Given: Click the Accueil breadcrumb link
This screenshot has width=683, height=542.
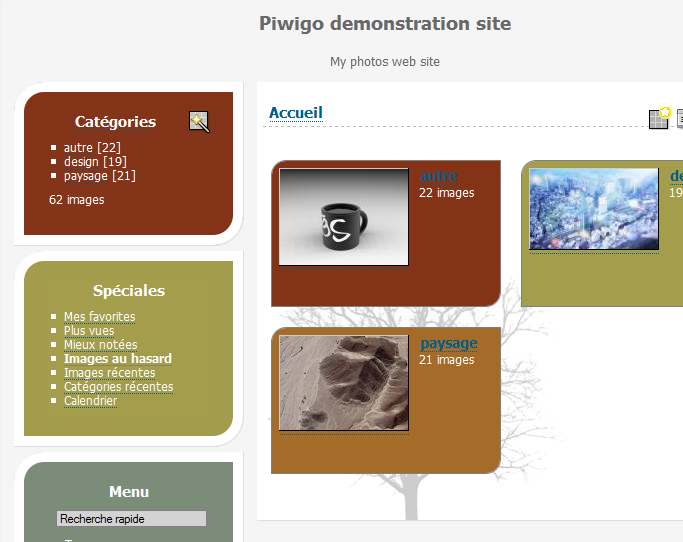Looking at the screenshot, I should pos(296,113).
